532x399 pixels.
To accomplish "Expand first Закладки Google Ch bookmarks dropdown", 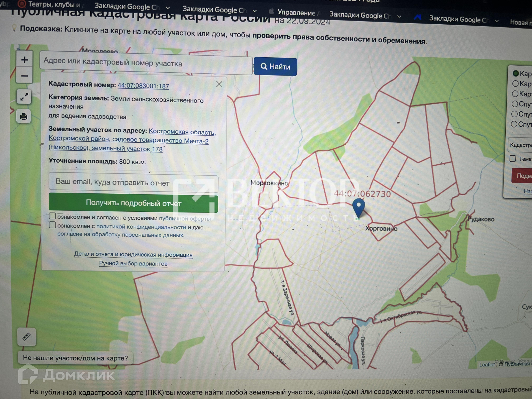I will 168,8.
